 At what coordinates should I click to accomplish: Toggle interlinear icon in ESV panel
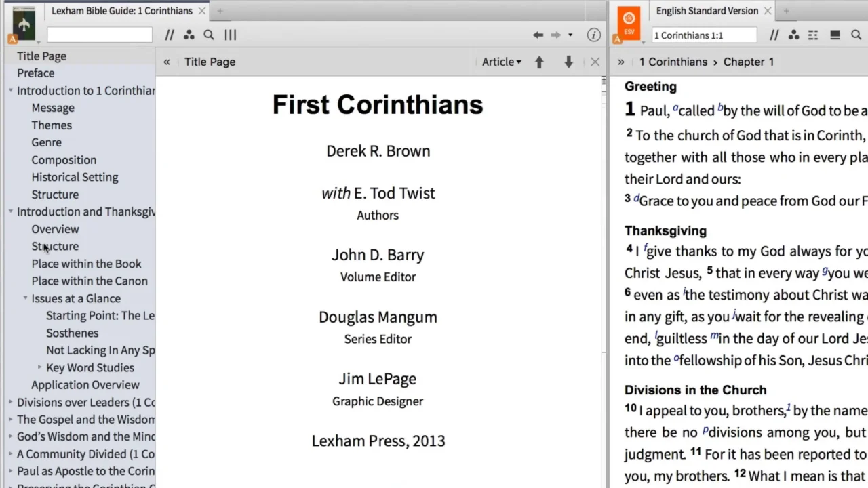click(813, 35)
